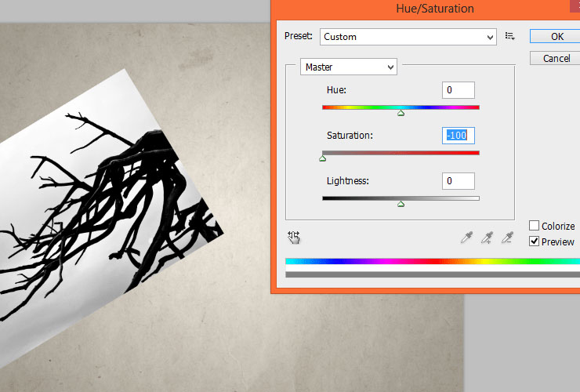Click the Preset label
The height and width of the screenshot is (392, 580).
[x=298, y=36]
